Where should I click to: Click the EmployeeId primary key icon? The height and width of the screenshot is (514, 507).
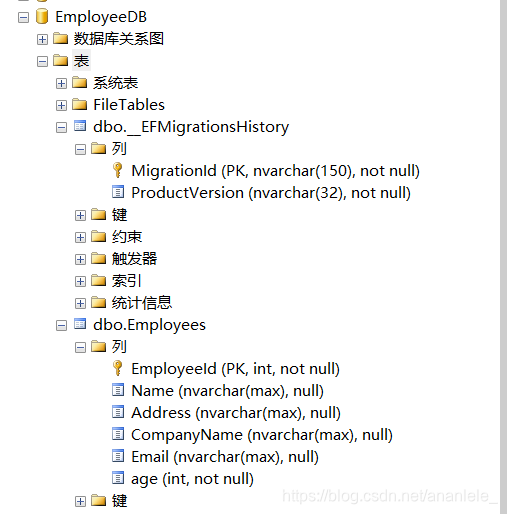click(118, 368)
